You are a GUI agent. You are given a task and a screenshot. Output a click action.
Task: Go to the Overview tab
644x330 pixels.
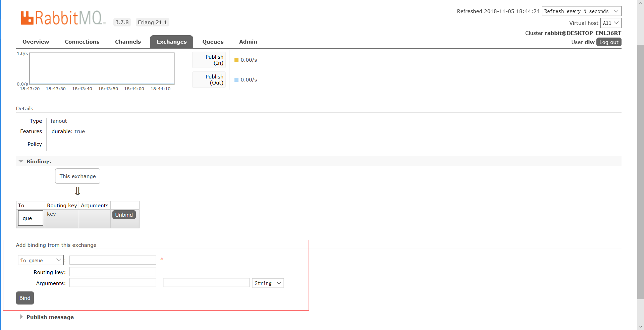click(36, 42)
